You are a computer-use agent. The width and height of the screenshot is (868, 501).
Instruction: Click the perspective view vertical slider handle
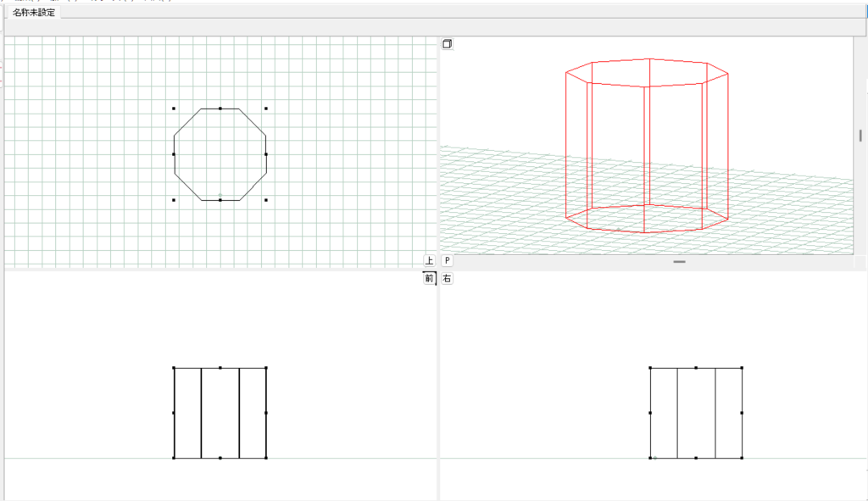point(860,135)
